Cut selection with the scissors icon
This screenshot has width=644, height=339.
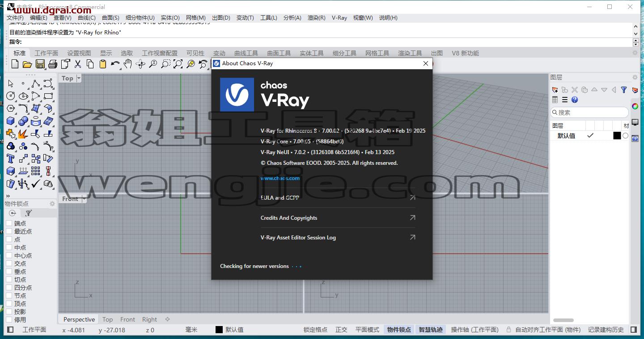(x=78, y=64)
